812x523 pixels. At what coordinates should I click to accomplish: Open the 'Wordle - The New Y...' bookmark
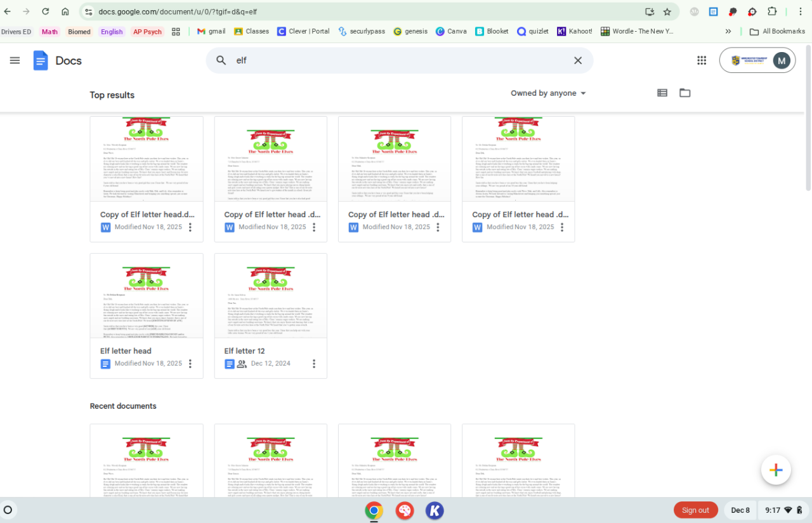(x=637, y=32)
